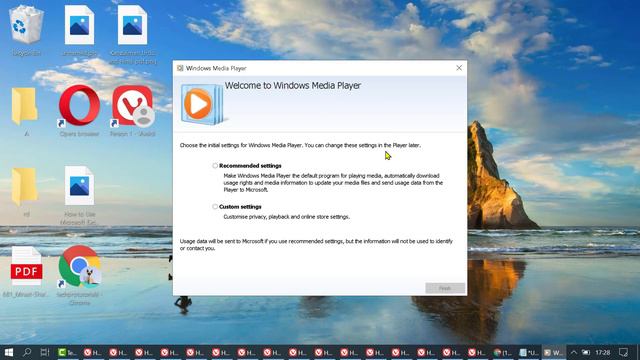
Task: Switch to the Chrome taskbar button
Action: tap(503, 352)
